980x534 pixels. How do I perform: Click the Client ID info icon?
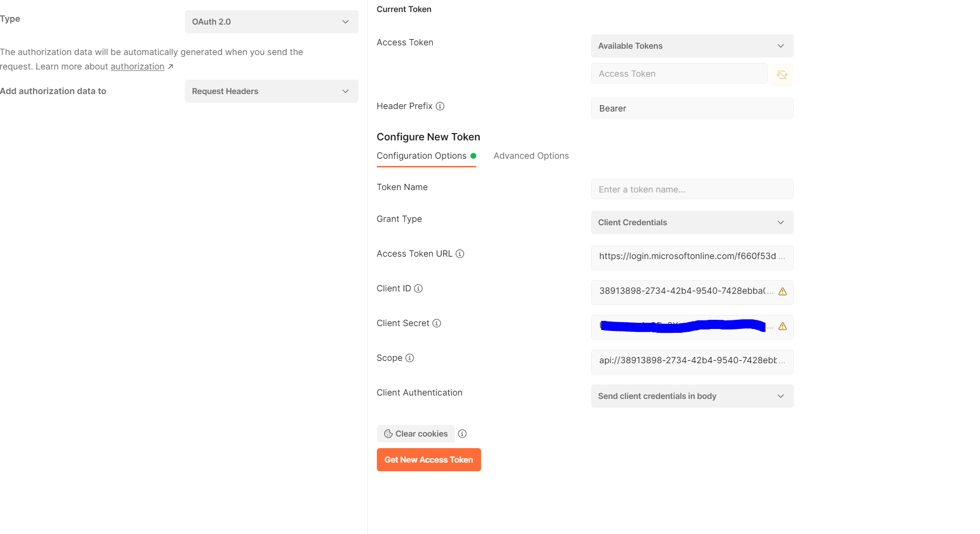tap(418, 288)
